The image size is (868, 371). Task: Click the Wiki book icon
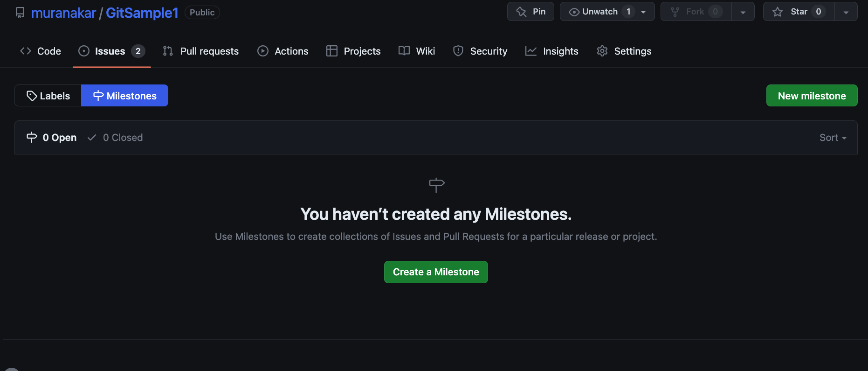(404, 50)
